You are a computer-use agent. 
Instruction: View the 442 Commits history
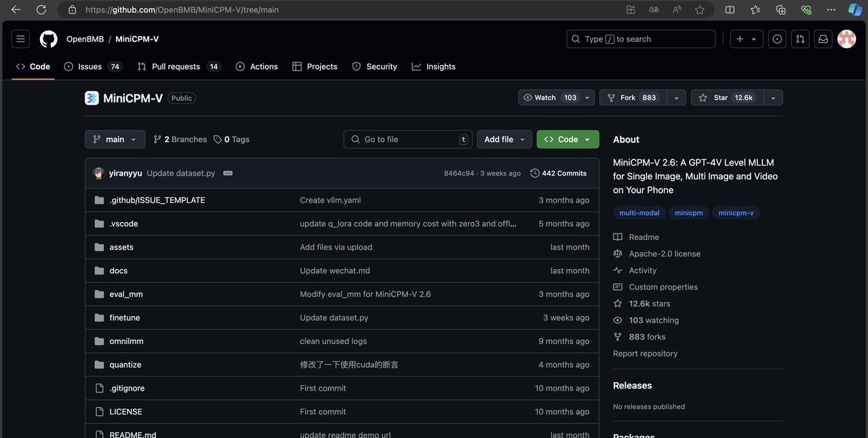pos(559,174)
